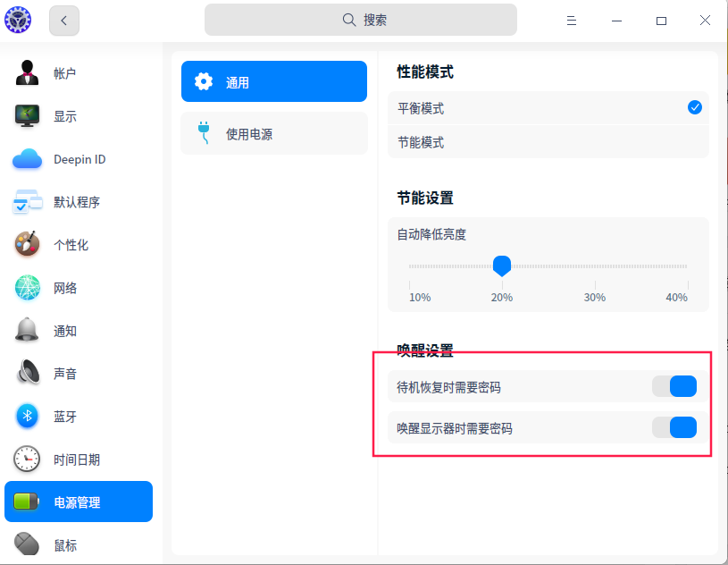Click the blue checkmark on 平衡模式

pyautogui.click(x=695, y=107)
